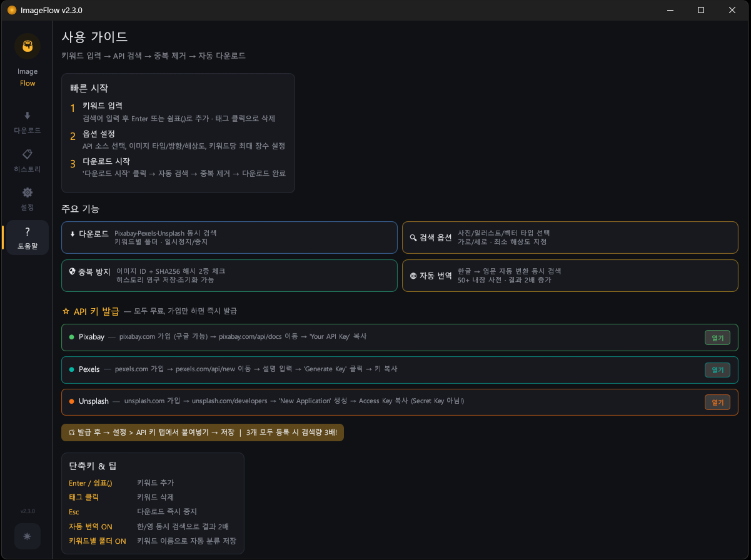
Task: Click the yellow 발급 후 설정 tip banner
Action: [x=202, y=432]
